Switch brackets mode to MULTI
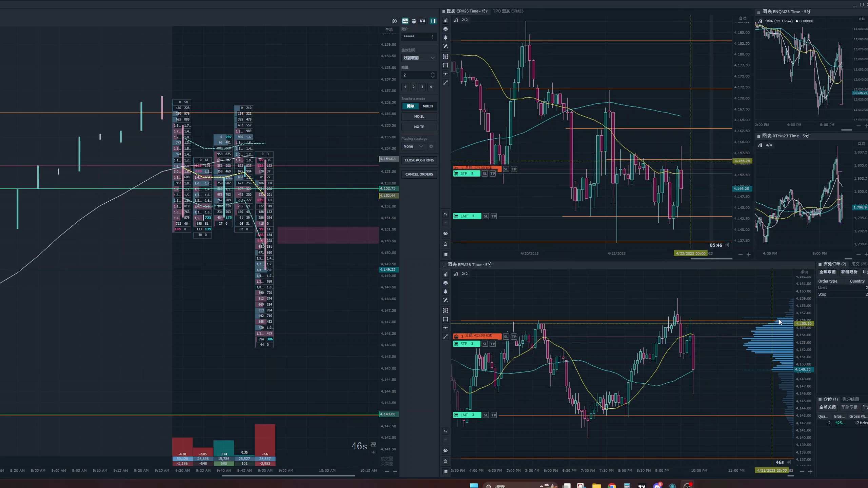This screenshot has height=488, width=868. coord(428,106)
